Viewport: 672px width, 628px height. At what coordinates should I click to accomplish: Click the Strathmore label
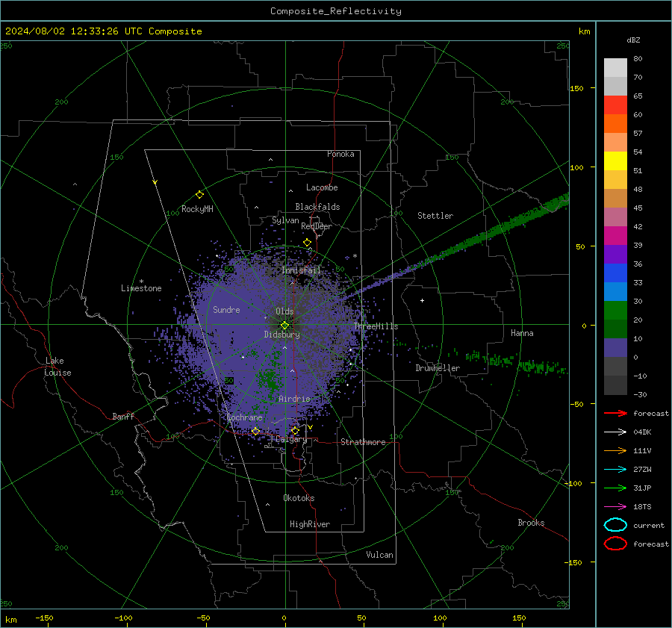363,442
